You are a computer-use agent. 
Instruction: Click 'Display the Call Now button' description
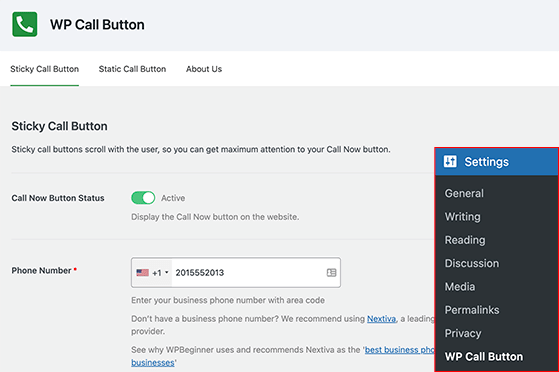point(215,217)
